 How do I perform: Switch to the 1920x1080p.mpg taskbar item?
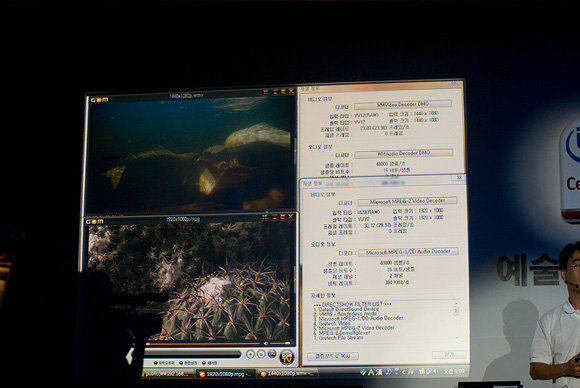(225, 374)
